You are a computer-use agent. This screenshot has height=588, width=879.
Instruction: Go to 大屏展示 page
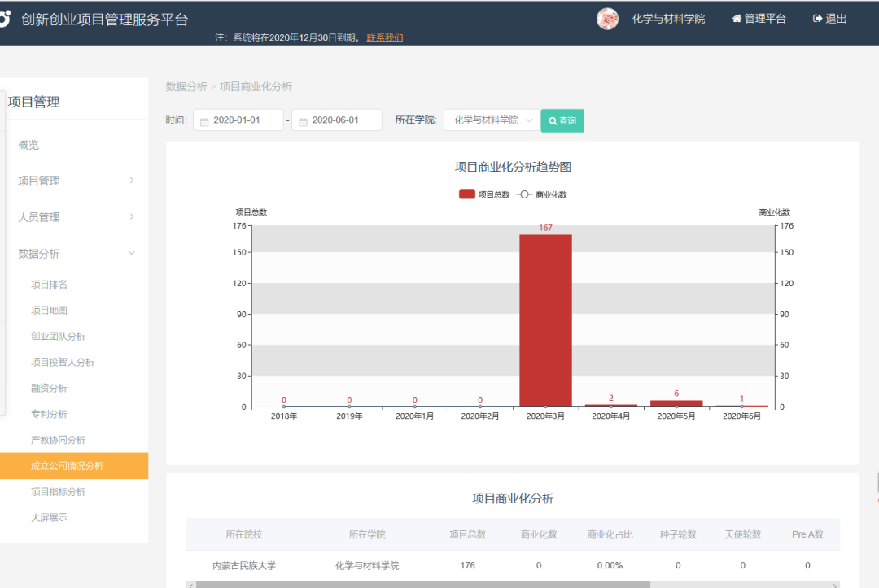(x=49, y=518)
